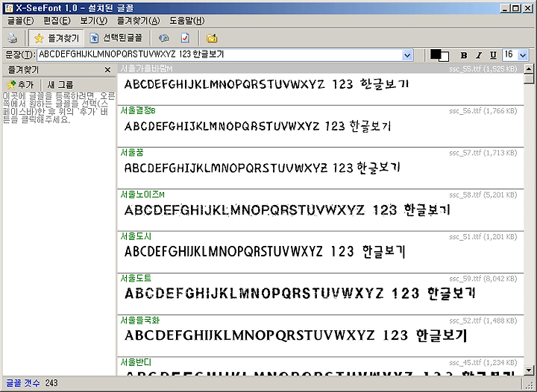Expand the sample sentence dropdown arrow

(x=407, y=55)
